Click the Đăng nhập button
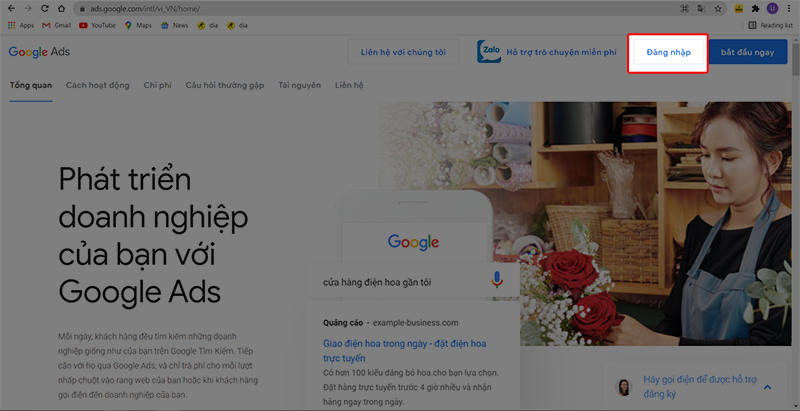 coord(668,52)
